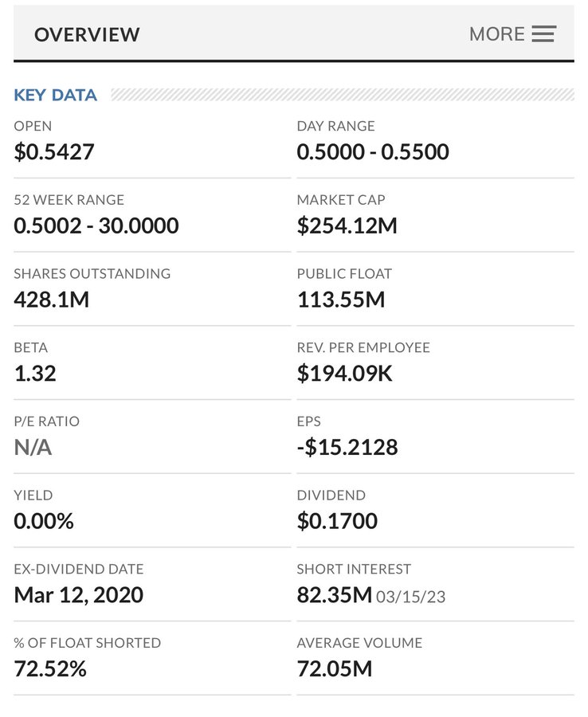This screenshot has height=717, width=588.
Task: Click the EPS value -$15.2128
Action: pos(347,447)
